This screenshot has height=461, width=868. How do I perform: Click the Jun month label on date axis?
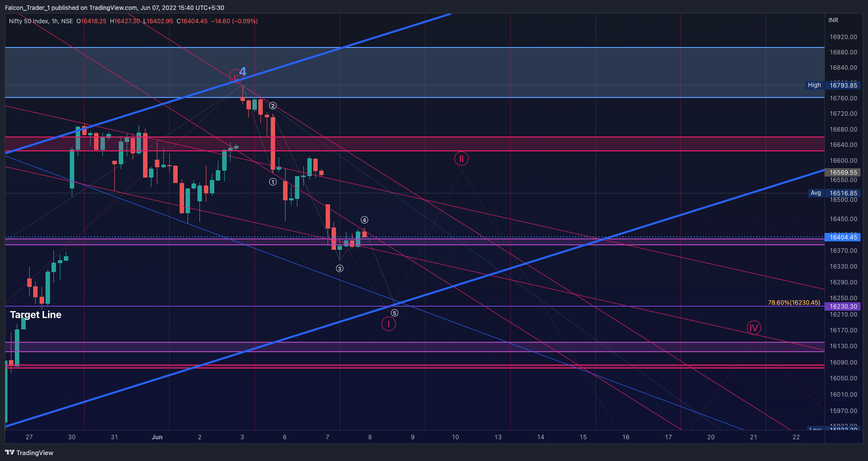pyautogui.click(x=157, y=437)
